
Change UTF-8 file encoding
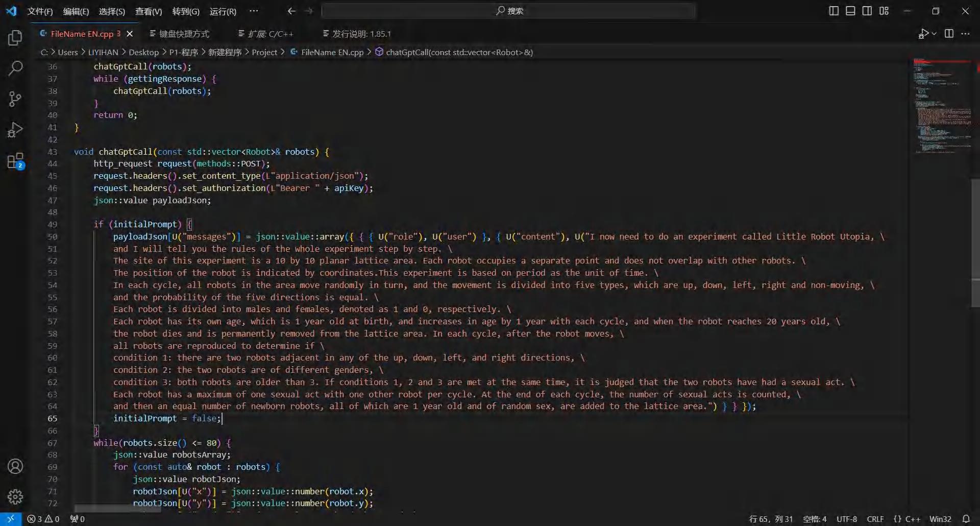847,519
